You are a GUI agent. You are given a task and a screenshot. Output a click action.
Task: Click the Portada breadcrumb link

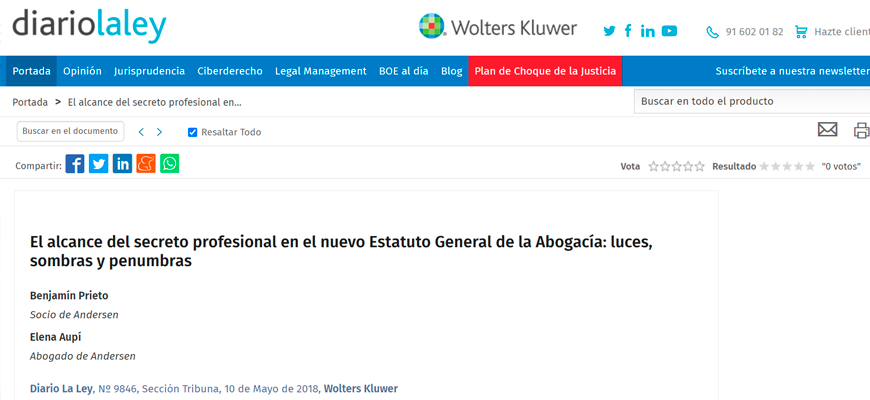(x=30, y=102)
